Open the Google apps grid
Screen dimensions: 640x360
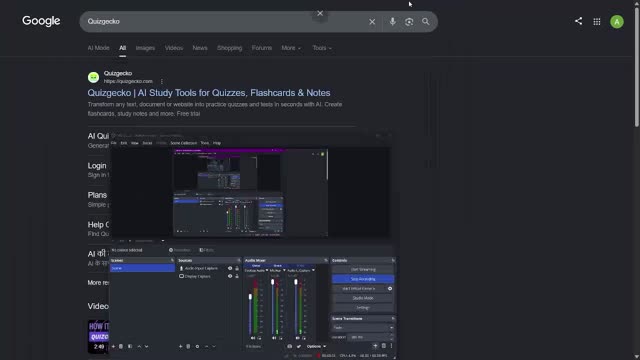(x=597, y=22)
